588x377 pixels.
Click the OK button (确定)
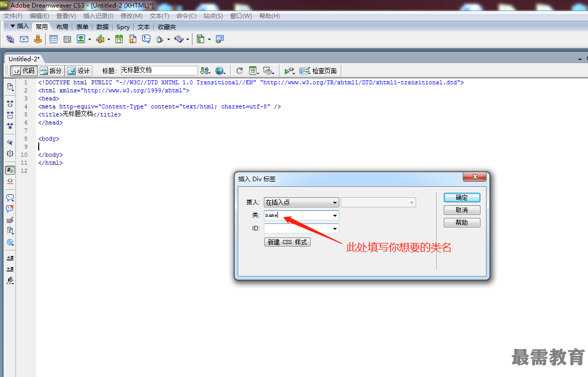[462, 197]
